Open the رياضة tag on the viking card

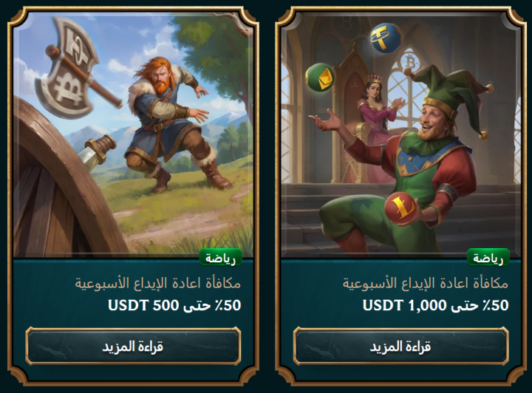pos(220,259)
